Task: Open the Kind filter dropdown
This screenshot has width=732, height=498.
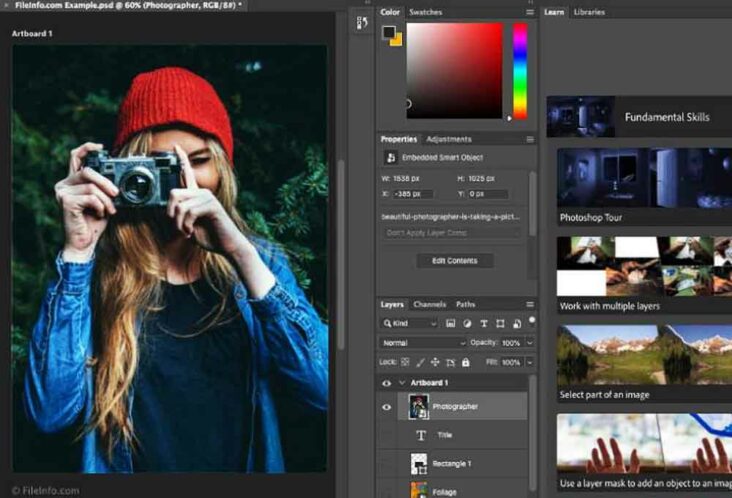Action: (410, 323)
